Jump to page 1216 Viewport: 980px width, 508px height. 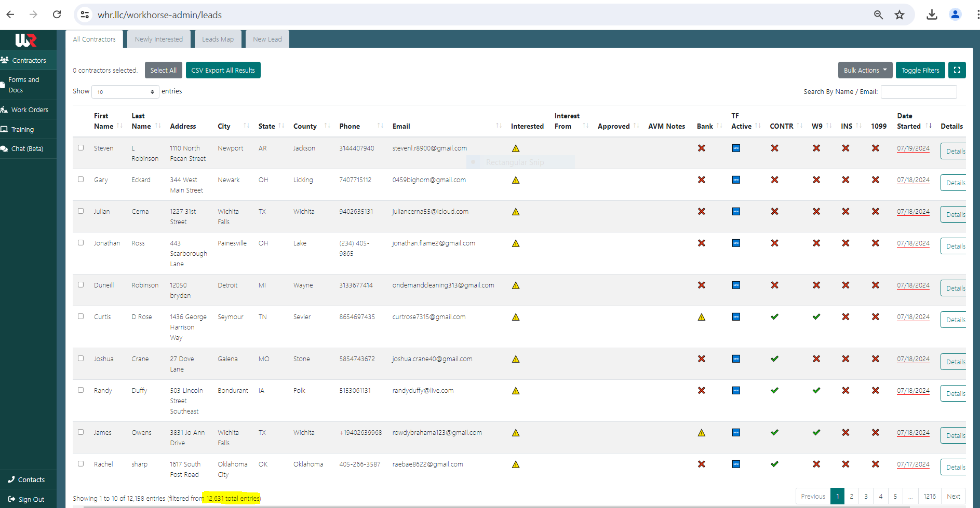click(x=930, y=496)
